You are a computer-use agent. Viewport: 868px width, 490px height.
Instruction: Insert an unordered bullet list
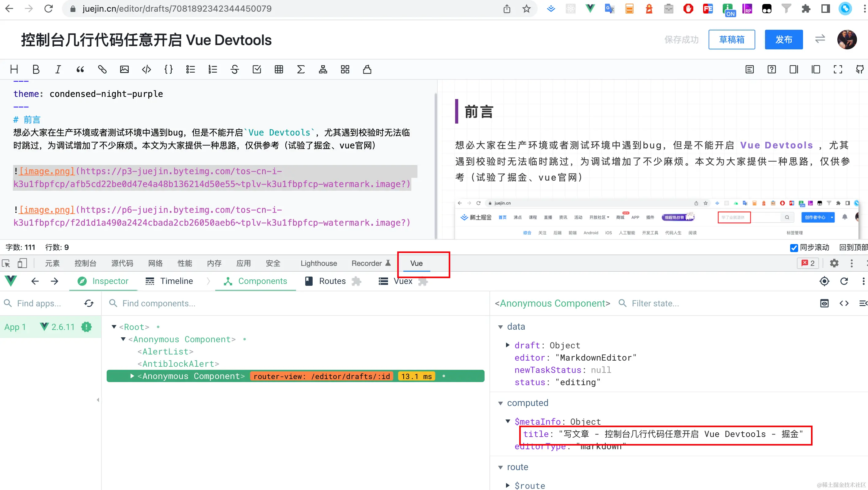(190, 69)
